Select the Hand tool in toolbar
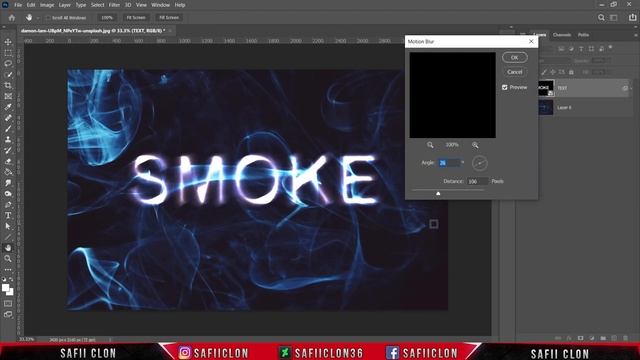This screenshot has height=360, width=640. point(8,248)
